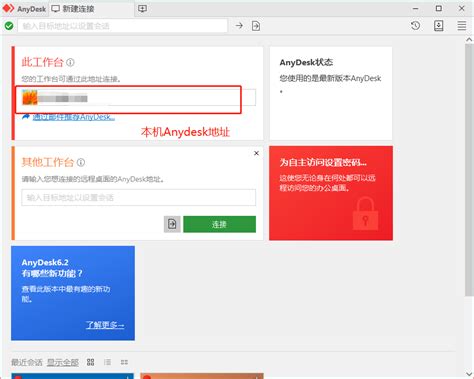Click 显示全部 to show all recent sessions

coord(63,362)
